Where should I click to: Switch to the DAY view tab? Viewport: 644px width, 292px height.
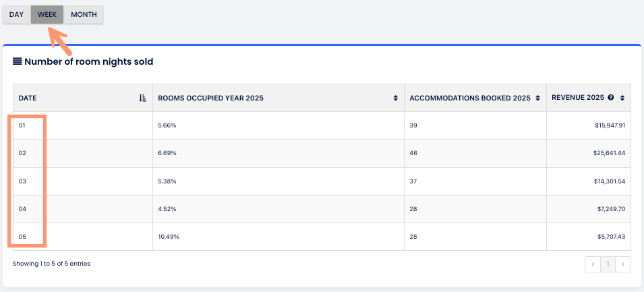(x=16, y=14)
